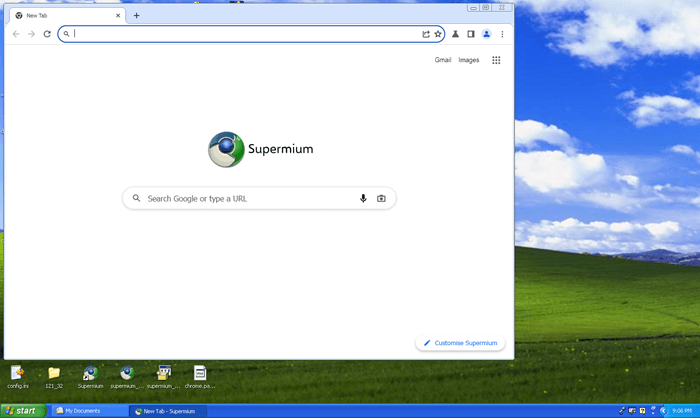
Task: Bookmark this tab with the star icon
Action: point(438,34)
